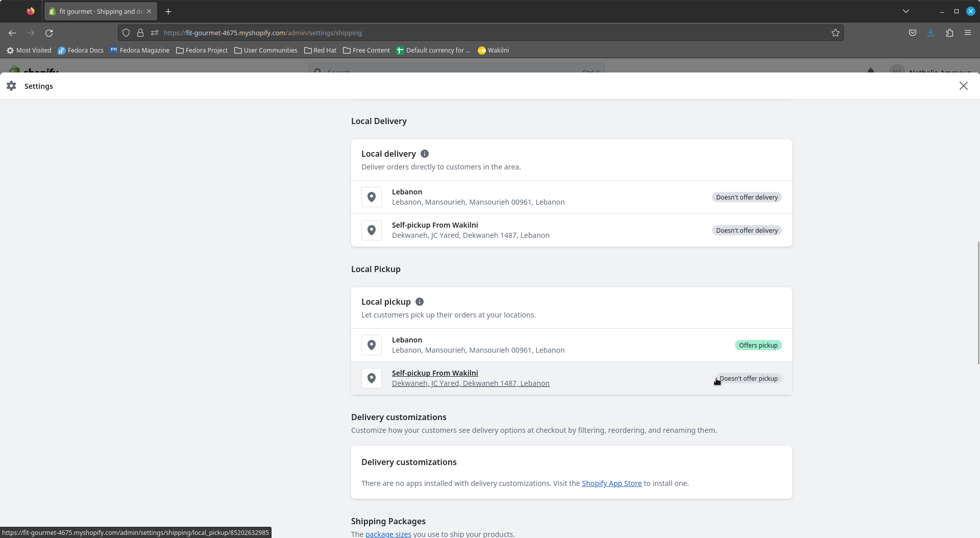Image resolution: width=980 pixels, height=538 pixels.
Task: Open the Extensions puzzle icon
Action: 949,33
